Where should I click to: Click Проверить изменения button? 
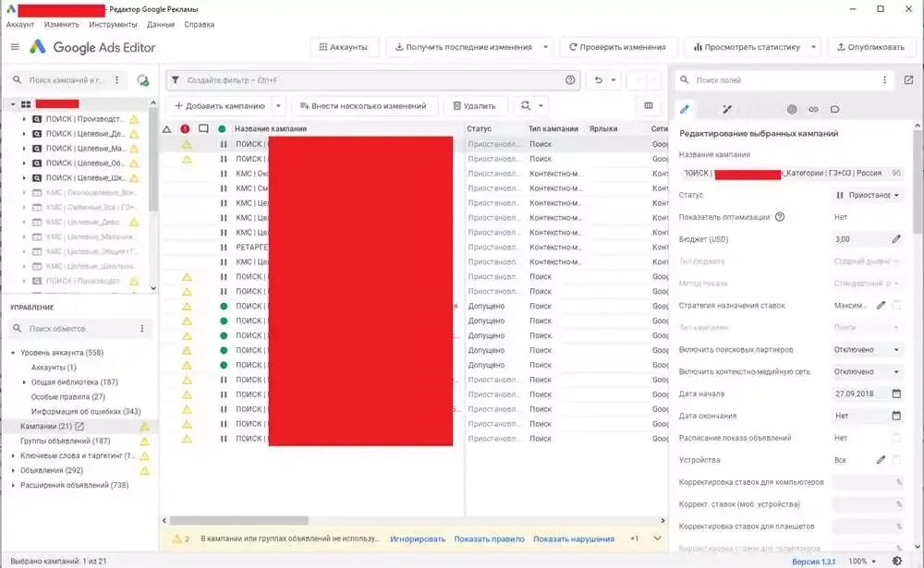[617, 47]
